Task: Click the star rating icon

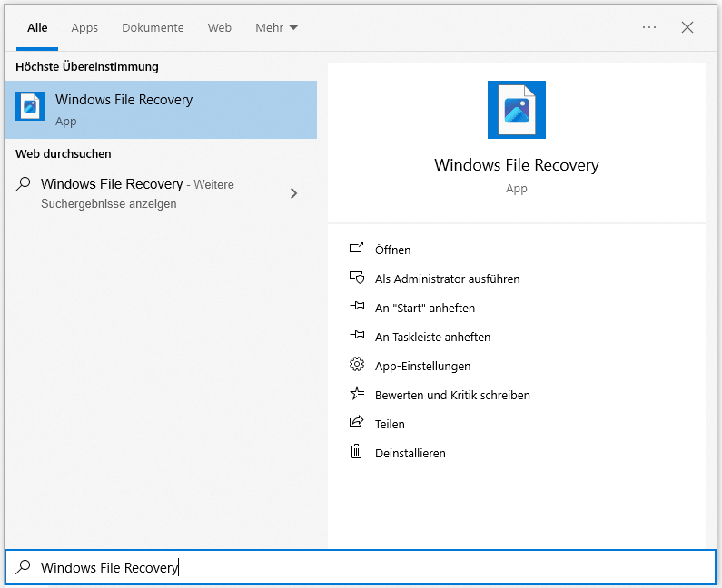Action: (357, 394)
